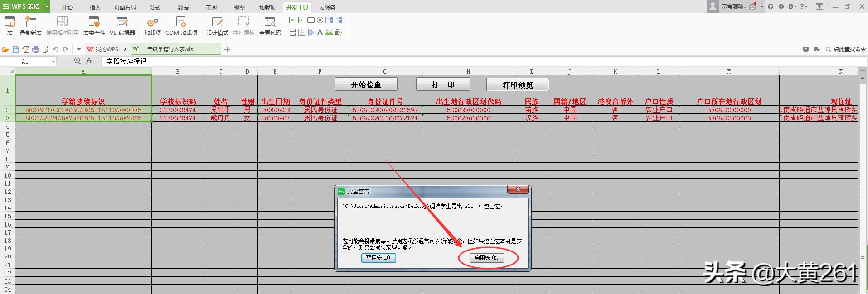The image size is (868, 294).
Task: Open the 宏 (Macros) tool
Action: [x=10, y=26]
